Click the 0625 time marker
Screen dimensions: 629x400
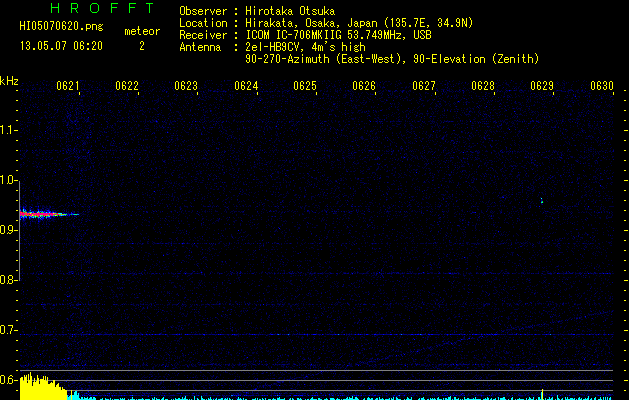click(305, 86)
